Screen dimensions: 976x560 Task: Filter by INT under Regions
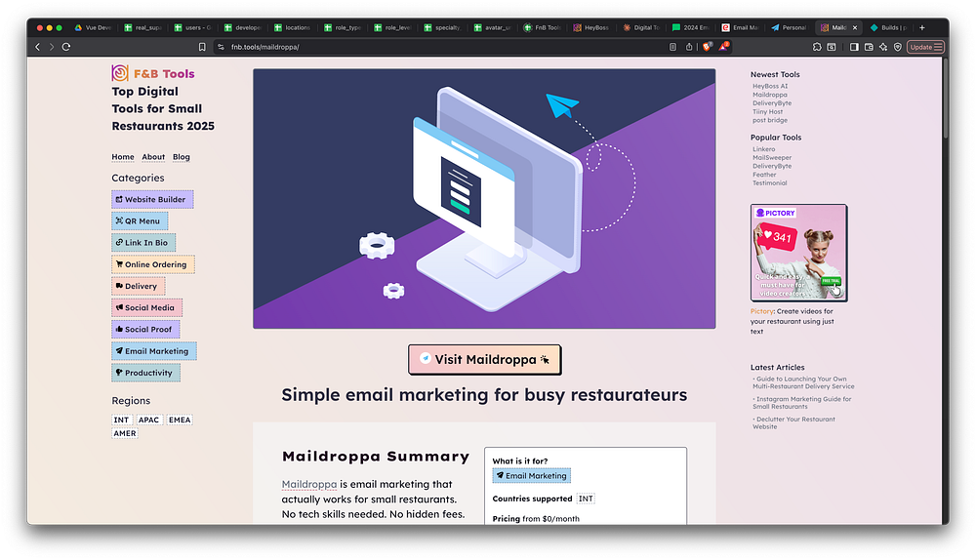click(121, 420)
